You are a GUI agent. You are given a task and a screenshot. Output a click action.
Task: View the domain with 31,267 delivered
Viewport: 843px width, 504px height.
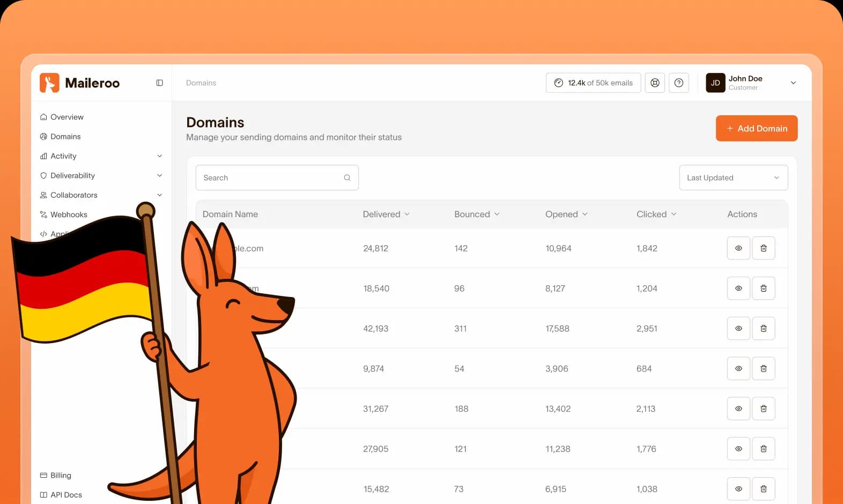pos(738,409)
